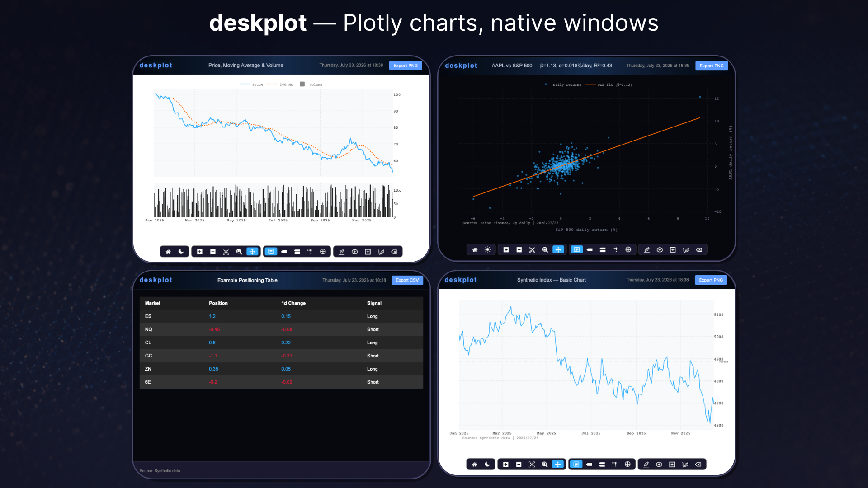Select draw-line pen tool in AAPL vs S&P window
868x488 pixels.
click(x=647, y=250)
